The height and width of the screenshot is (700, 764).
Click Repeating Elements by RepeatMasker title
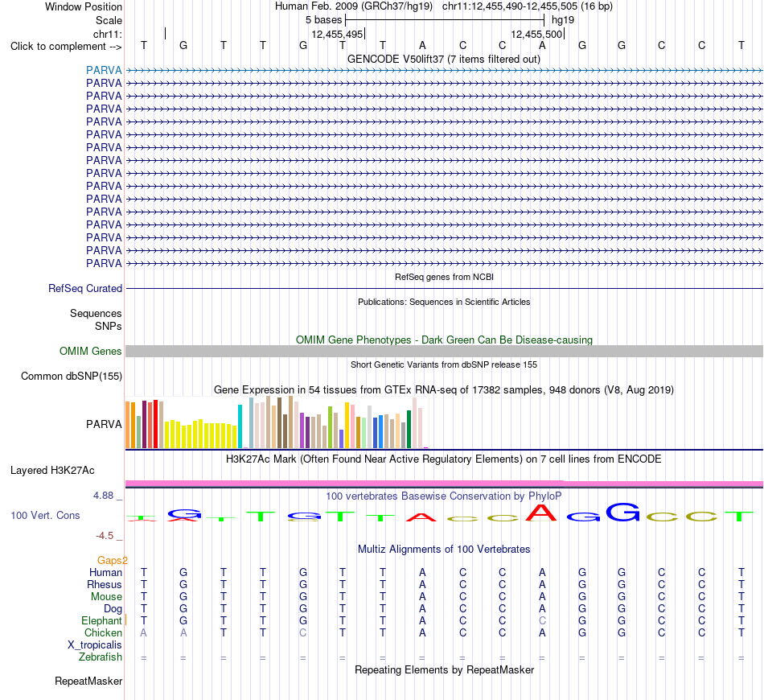[444, 669]
